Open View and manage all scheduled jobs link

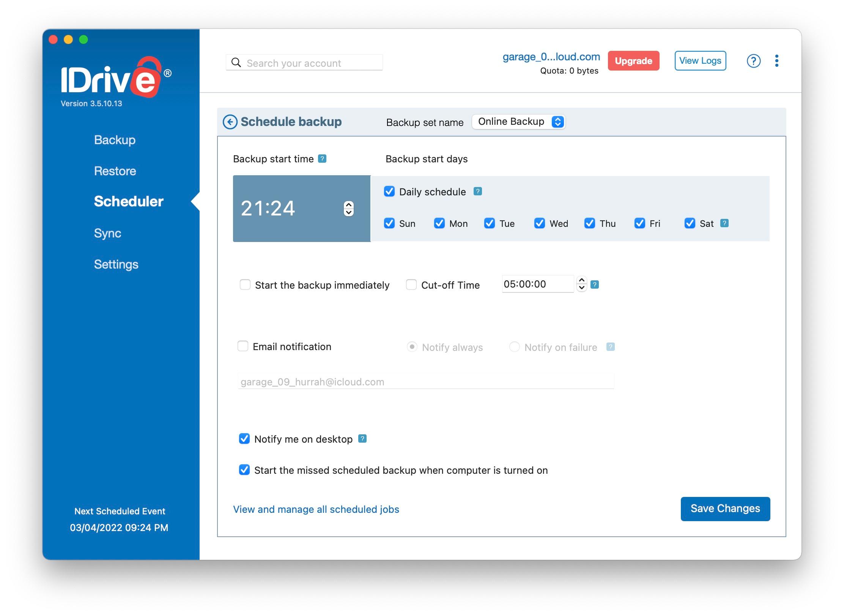tap(316, 509)
